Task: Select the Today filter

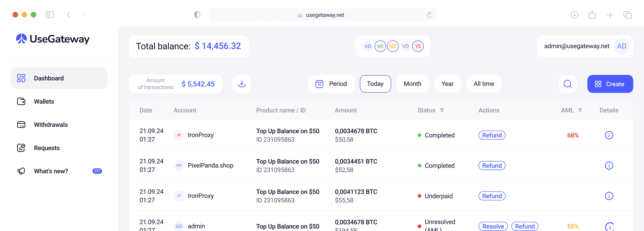Action: (x=375, y=84)
